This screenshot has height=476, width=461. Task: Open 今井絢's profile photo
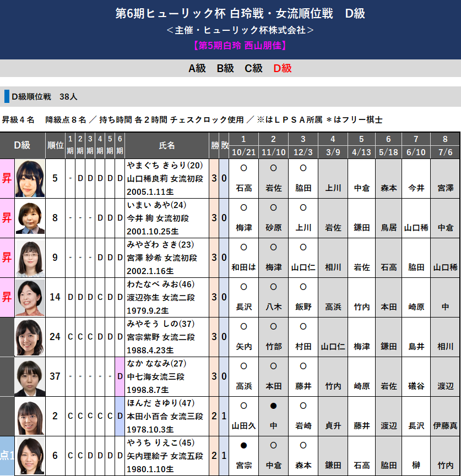click(30, 218)
